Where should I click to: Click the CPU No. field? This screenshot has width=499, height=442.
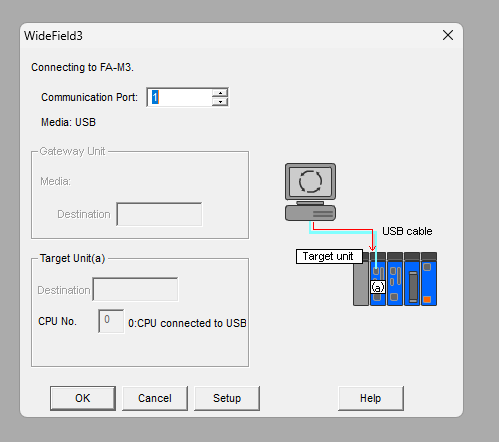111,321
